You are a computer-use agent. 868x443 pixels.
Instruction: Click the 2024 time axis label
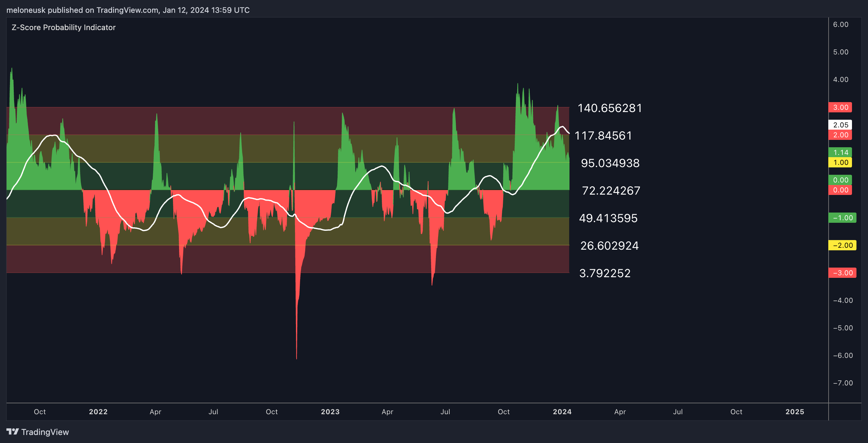(x=562, y=412)
